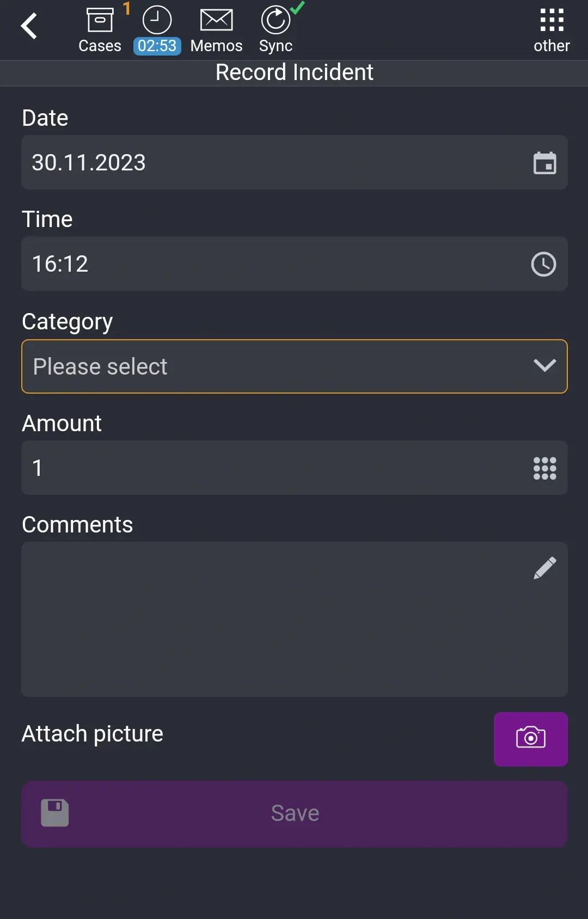Open the clock picker for the Time field

(543, 264)
